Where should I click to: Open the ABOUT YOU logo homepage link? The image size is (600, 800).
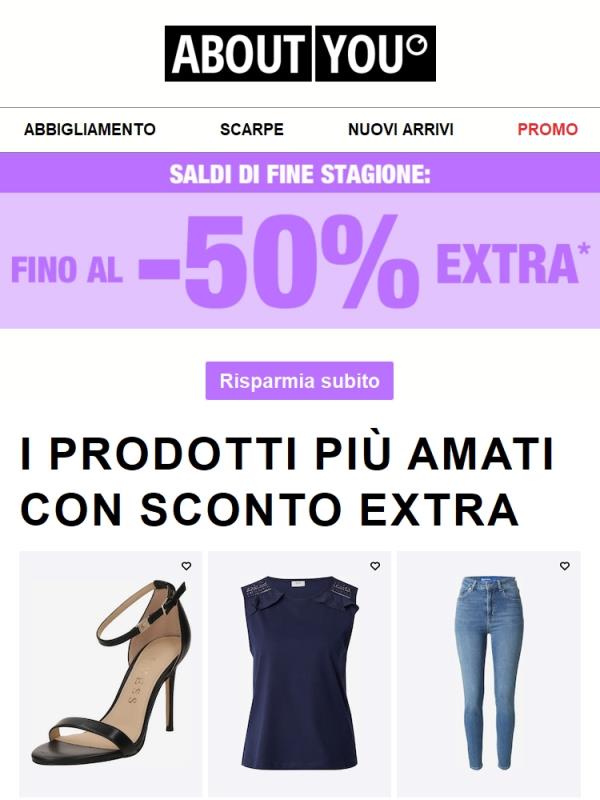300,54
